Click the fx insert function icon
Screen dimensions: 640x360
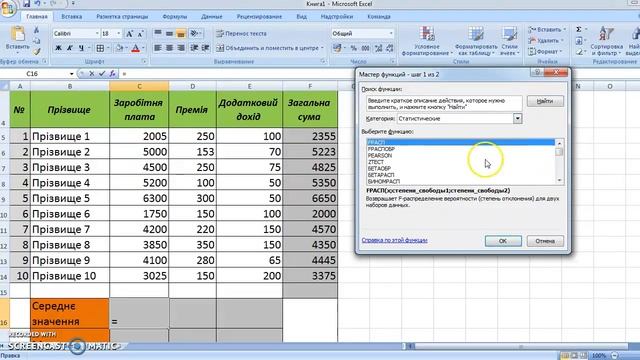pyautogui.click(x=112, y=74)
